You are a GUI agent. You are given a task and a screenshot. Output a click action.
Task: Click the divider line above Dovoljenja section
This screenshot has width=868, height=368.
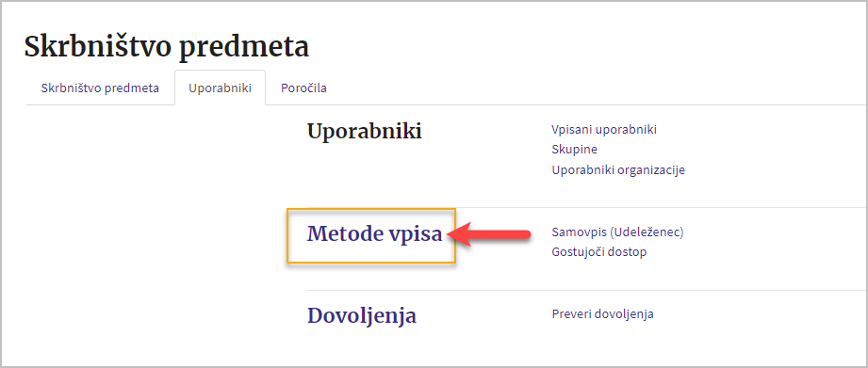(x=585, y=290)
